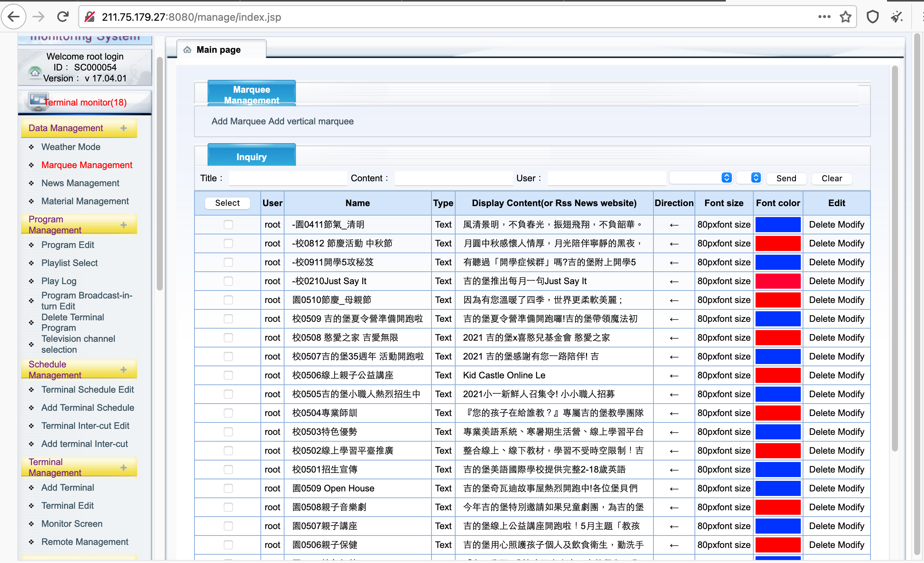Viewport: 924px width, 563px height.
Task: Click the Send button
Action: point(786,178)
